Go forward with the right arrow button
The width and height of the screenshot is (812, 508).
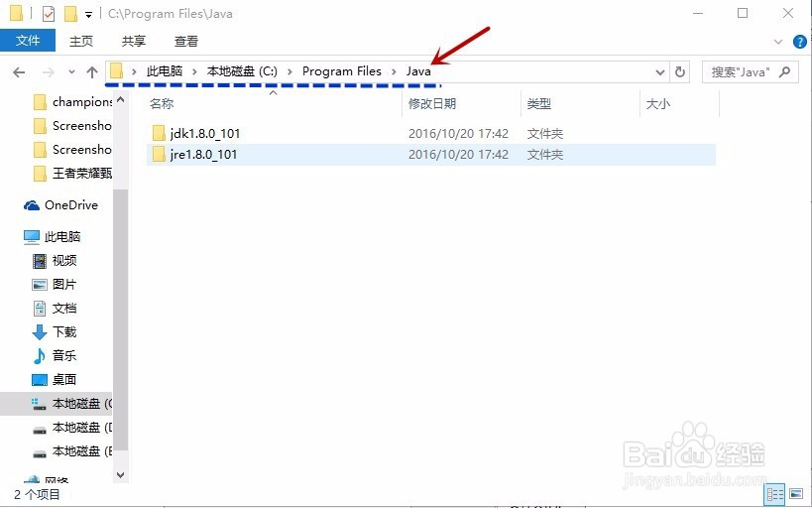[49, 72]
